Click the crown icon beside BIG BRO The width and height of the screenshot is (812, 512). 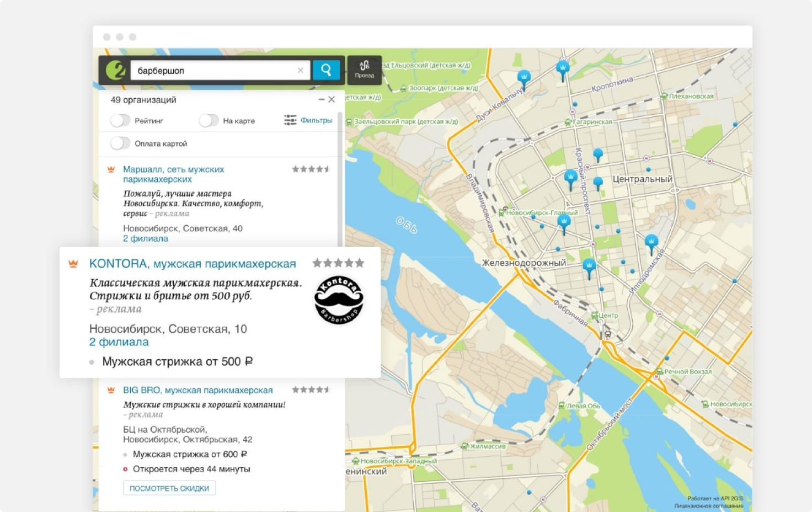click(111, 390)
